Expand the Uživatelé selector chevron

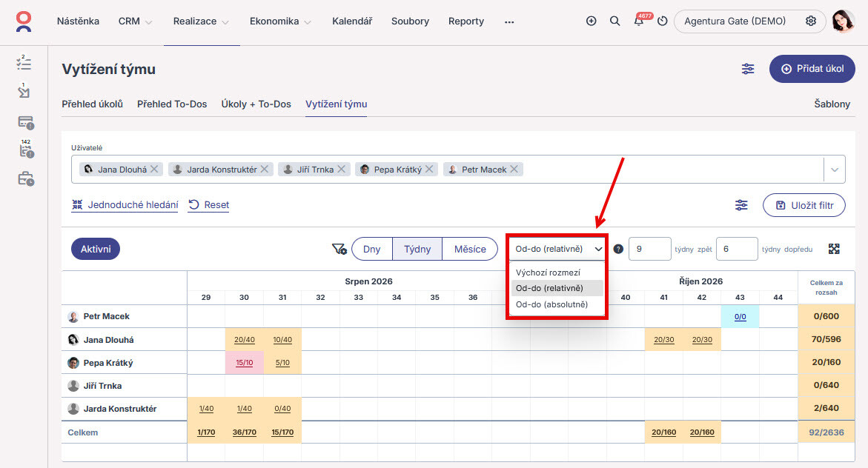click(x=834, y=170)
